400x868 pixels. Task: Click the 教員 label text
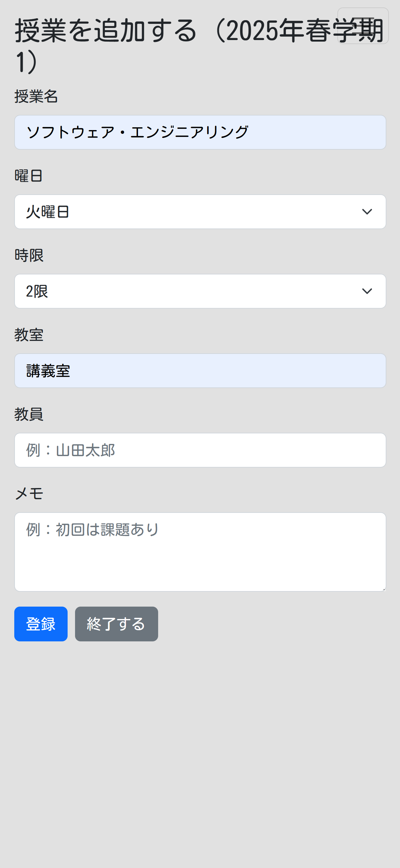(x=29, y=414)
